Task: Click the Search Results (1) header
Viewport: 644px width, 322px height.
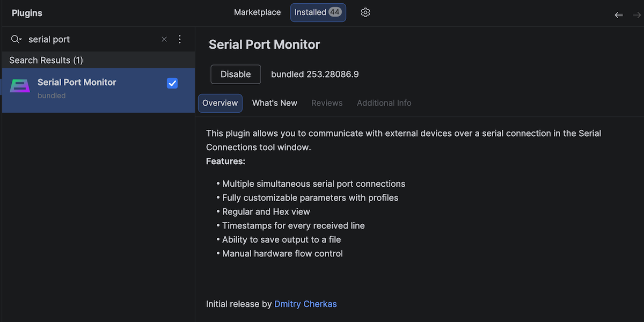Action: [46, 60]
